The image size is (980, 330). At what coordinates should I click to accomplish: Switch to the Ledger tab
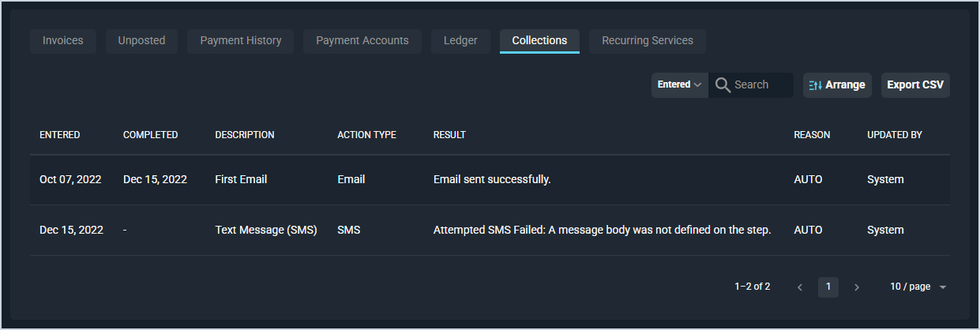pos(460,41)
